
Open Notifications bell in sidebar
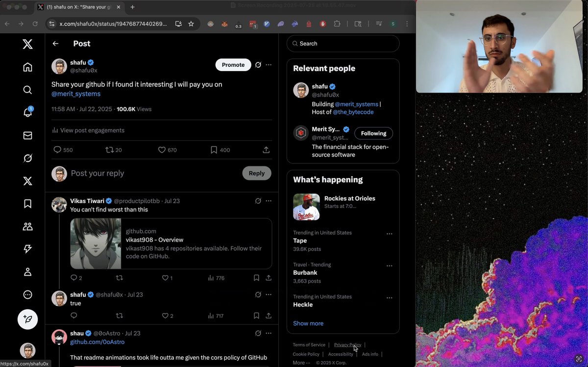[x=28, y=112]
